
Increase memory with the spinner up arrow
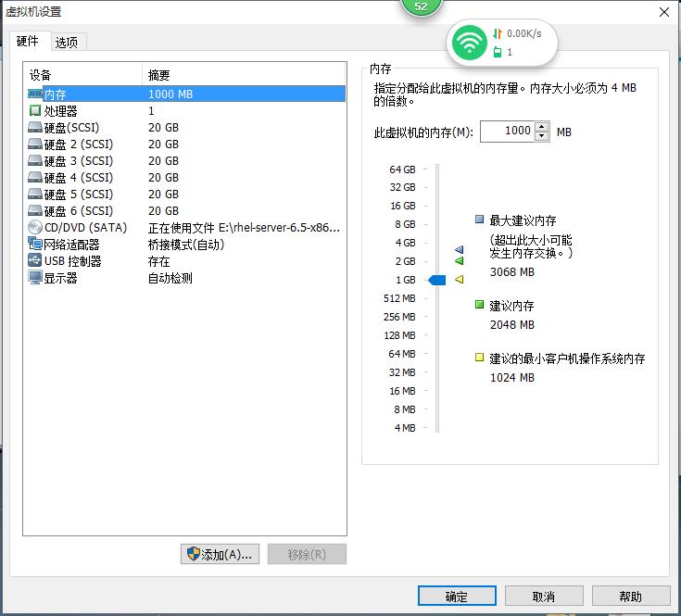pyautogui.click(x=542, y=127)
